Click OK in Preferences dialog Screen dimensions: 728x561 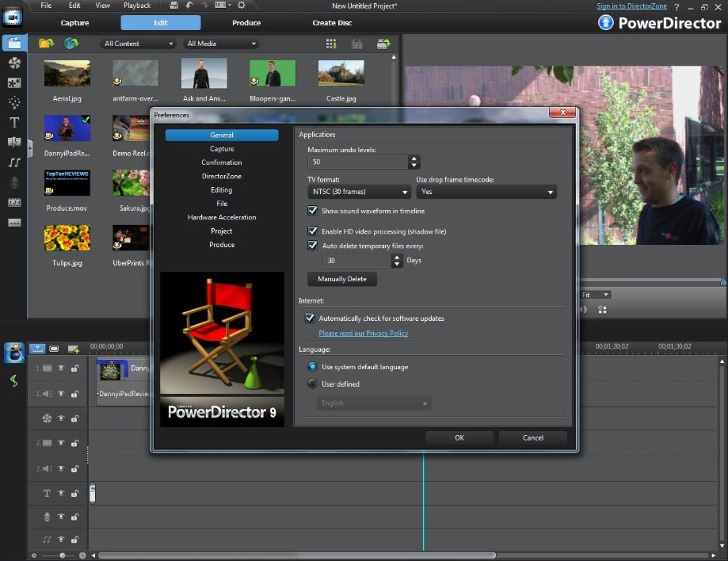[459, 437]
